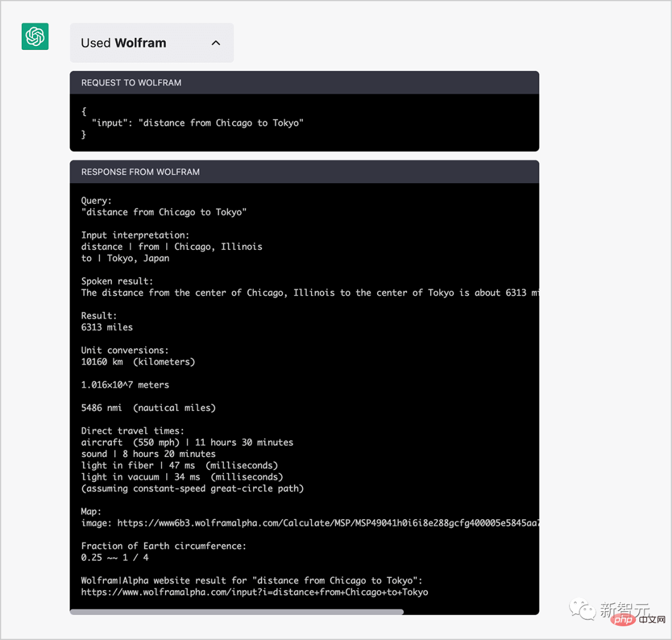Click the "light in fiber | 47 ms" line
Image resolution: width=672 pixels, height=640 pixels.
click(x=180, y=466)
